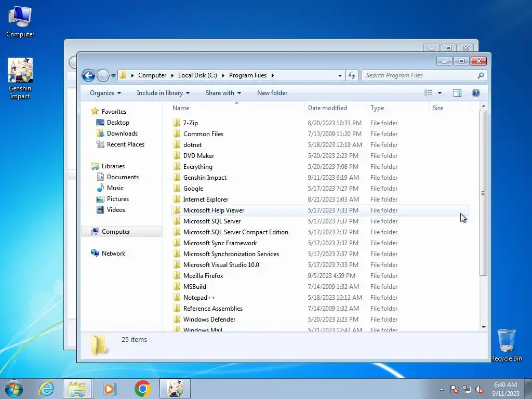Image resolution: width=532 pixels, height=399 pixels.
Task: Select the 7-Zip folder icon
Action: pyautogui.click(x=177, y=123)
